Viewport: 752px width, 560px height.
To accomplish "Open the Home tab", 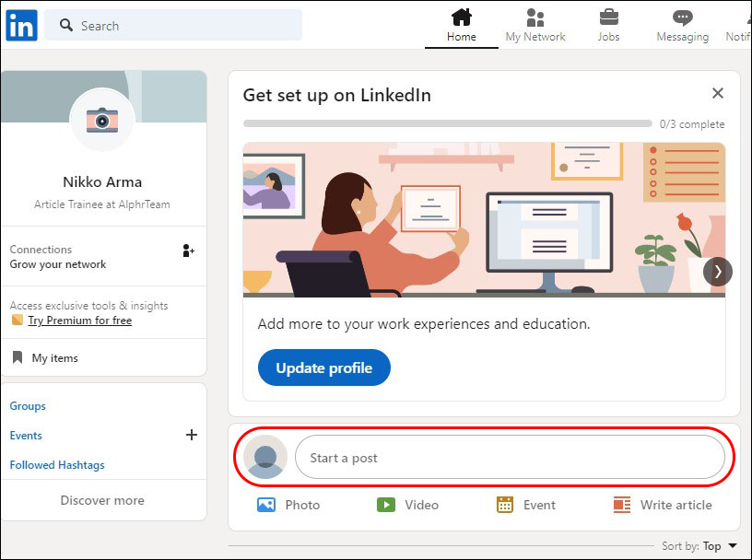I will point(462,26).
